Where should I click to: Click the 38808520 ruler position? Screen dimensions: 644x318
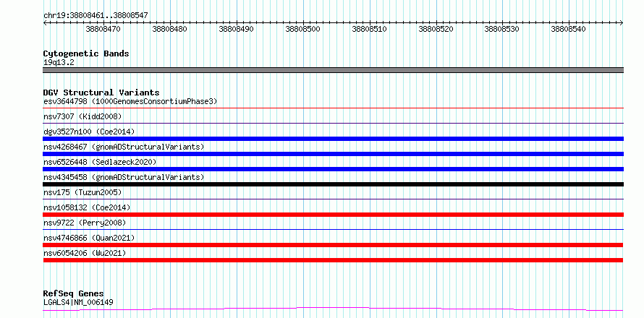tap(436, 30)
